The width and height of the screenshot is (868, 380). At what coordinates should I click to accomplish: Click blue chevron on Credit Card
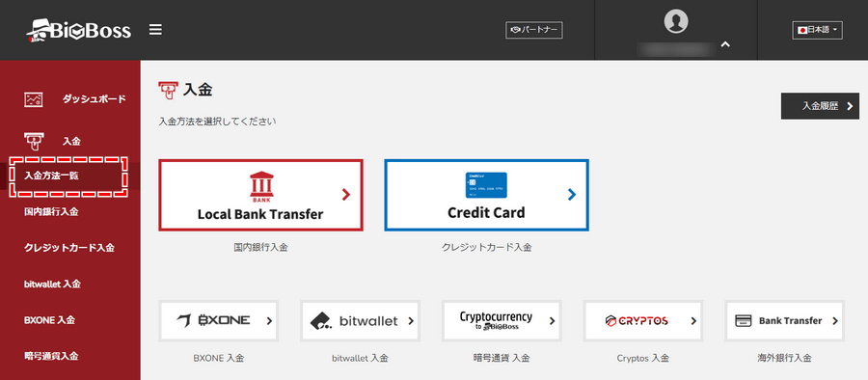coord(572,194)
